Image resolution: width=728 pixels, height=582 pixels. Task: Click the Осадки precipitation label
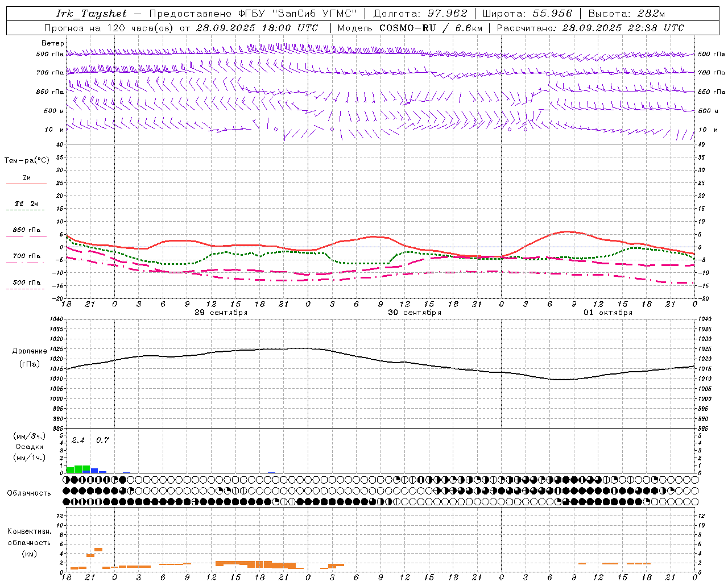click(x=29, y=447)
